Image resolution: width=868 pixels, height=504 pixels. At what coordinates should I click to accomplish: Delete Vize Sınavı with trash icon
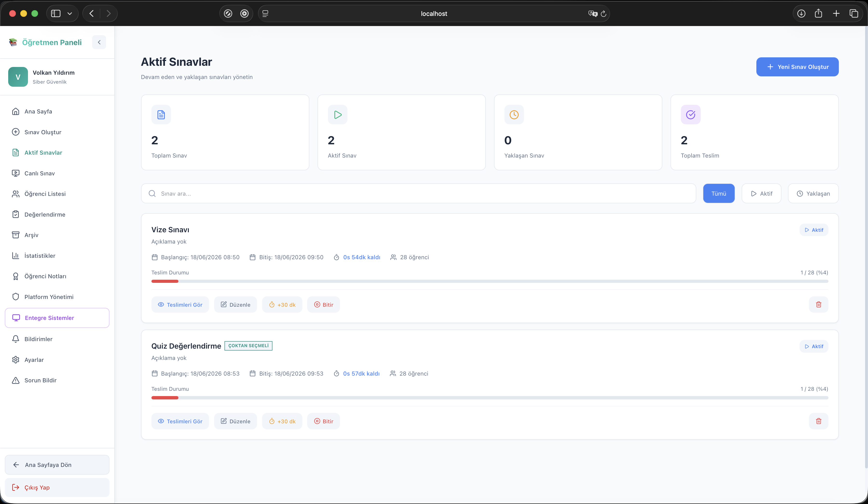(819, 305)
